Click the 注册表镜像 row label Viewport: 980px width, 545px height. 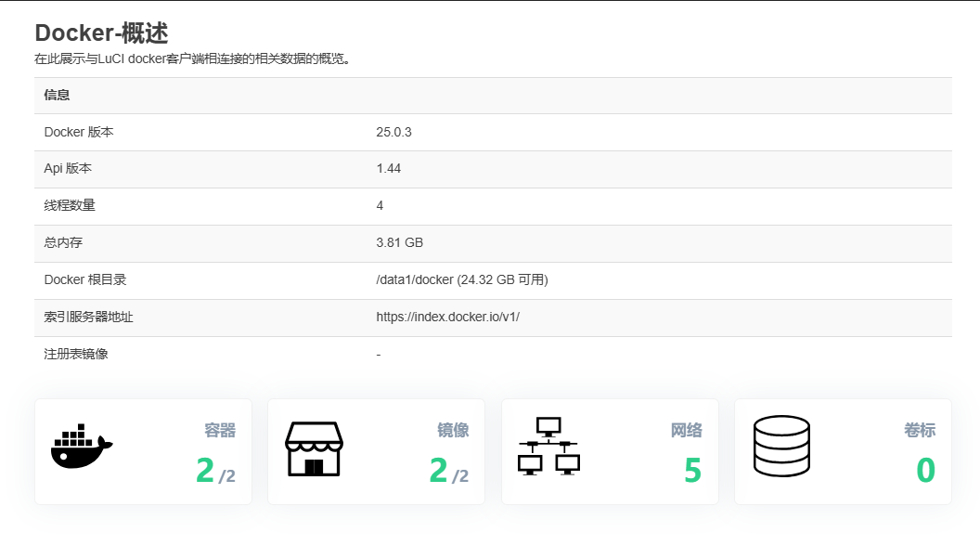(x=75, y=354)
